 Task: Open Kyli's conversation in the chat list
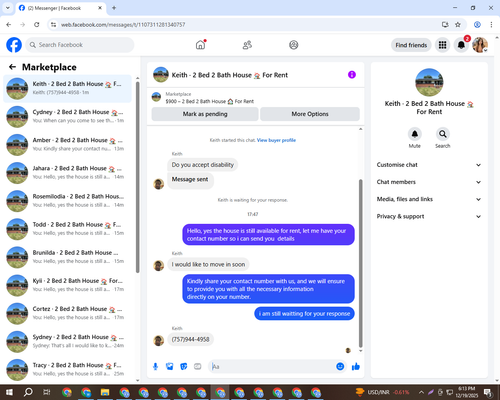(x=67, y=285)
